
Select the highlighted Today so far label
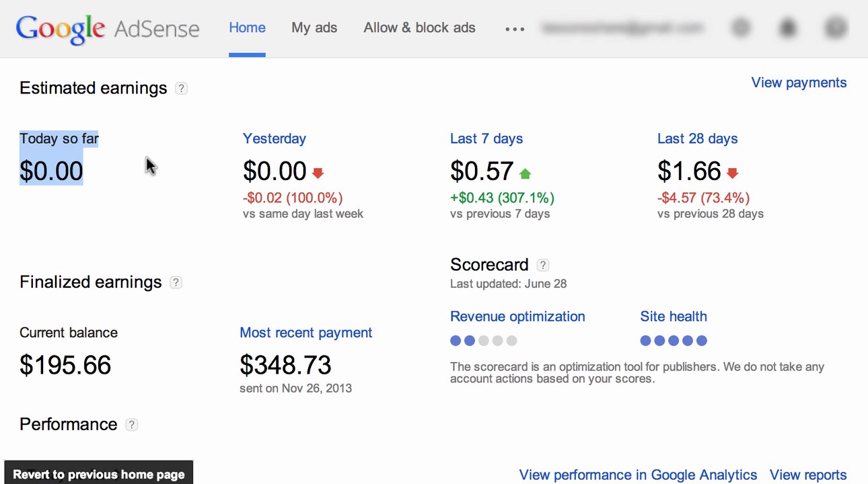[x=59, y=138]
